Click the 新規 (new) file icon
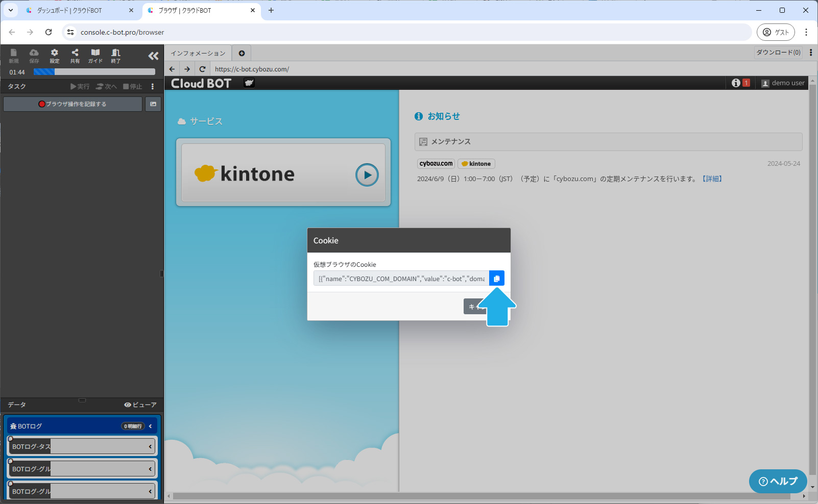The image size is (818, 504). point(14,56)
